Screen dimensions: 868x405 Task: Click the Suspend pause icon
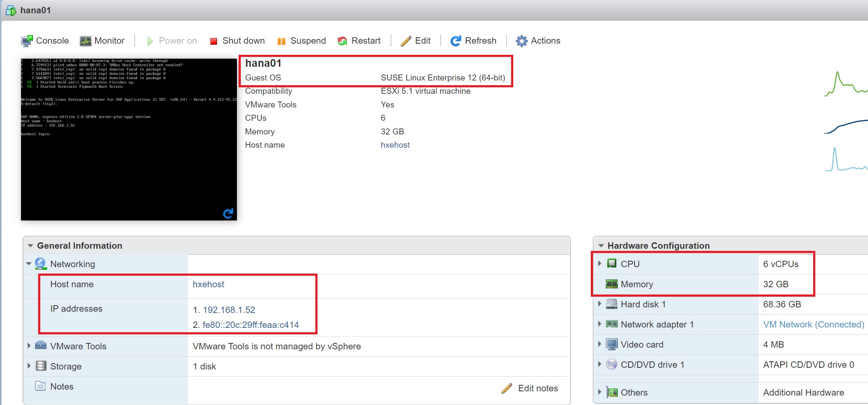281,41
